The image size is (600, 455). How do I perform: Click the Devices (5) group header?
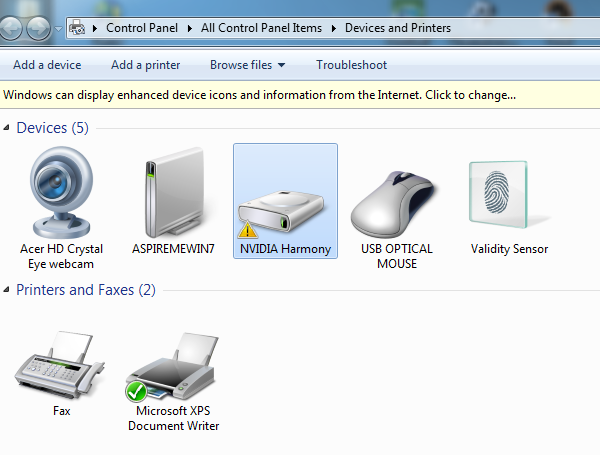click(52, 128)
